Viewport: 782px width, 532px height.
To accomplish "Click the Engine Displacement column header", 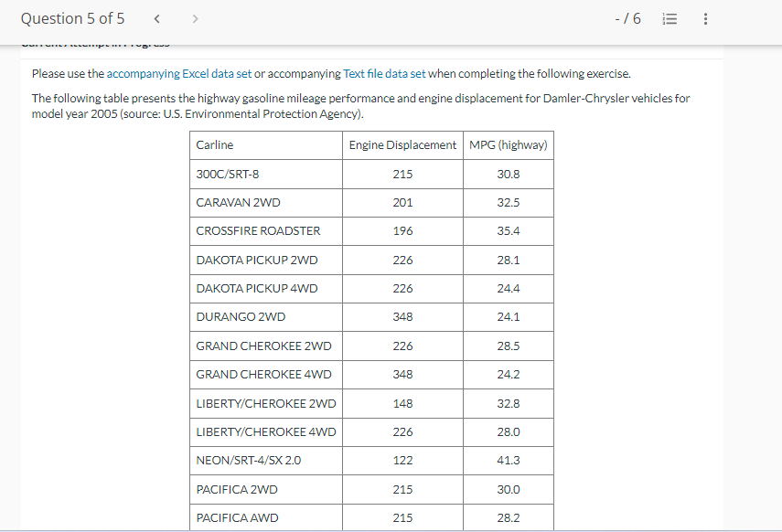I will (x=402, y=145).
